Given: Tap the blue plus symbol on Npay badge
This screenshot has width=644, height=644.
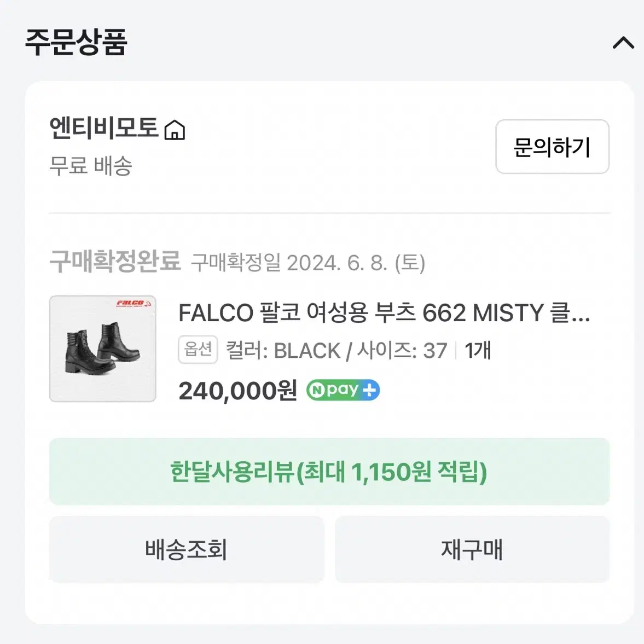Looking at the screenshot, I should pos(370,390).
